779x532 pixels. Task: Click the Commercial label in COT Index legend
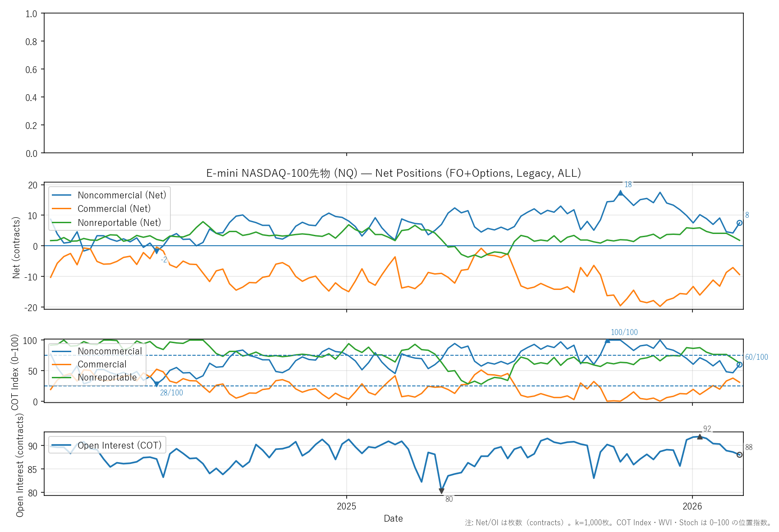(x=102, y=364)
